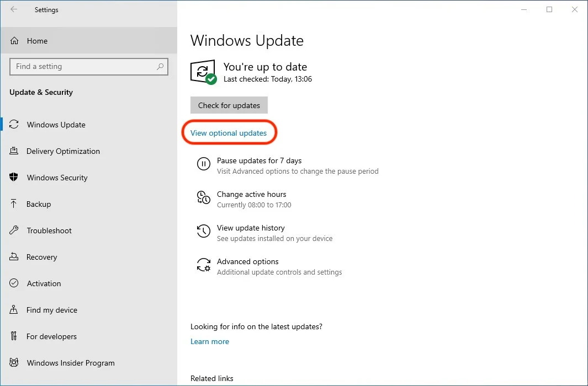
Task: Open the Backup section
Action: pos(39,204)
